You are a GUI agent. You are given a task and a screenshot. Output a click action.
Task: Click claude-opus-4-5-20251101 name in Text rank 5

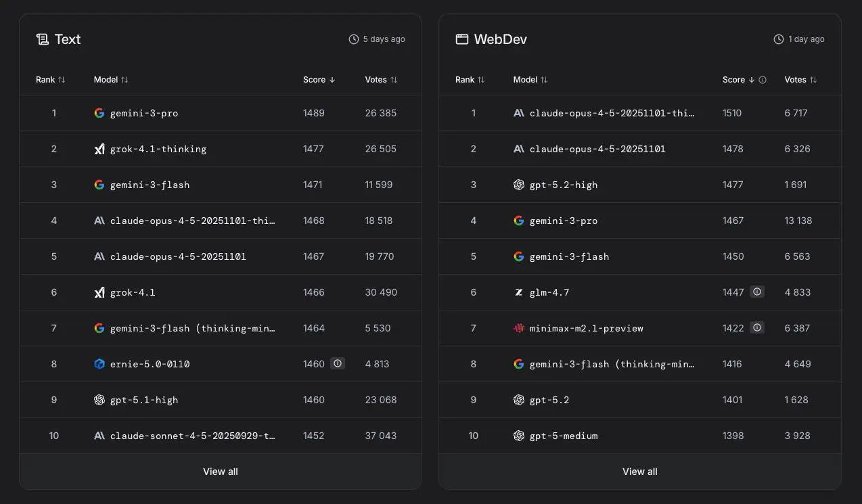point(178,256)
